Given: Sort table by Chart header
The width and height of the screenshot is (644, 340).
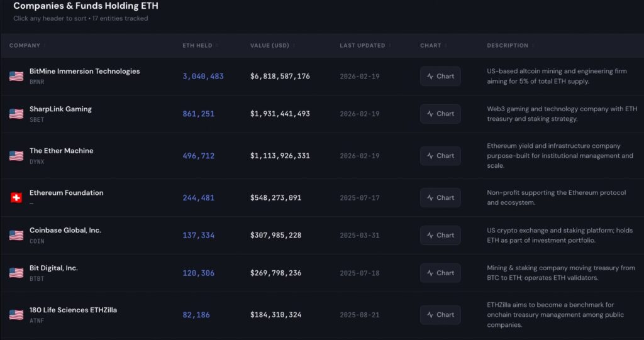Looking at the screenshot, I should (x=430, y=46).
